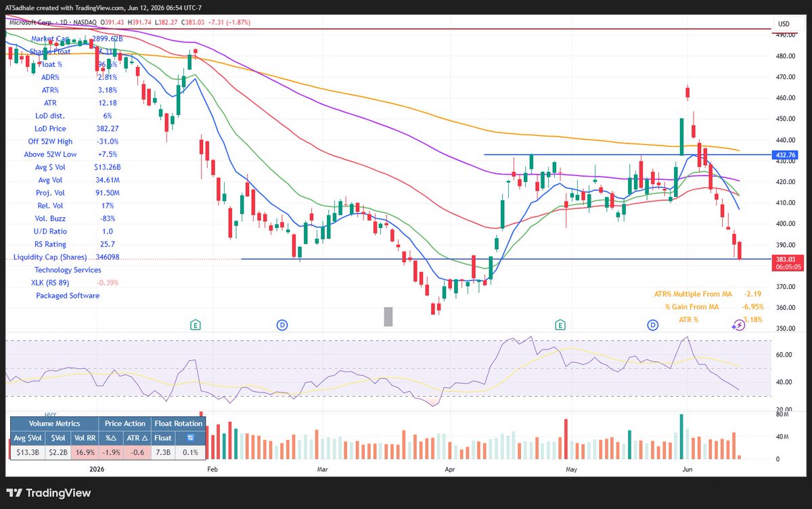
Task: Click the Vol. Buzz value -83%
Action: click(x=108, y=219)
